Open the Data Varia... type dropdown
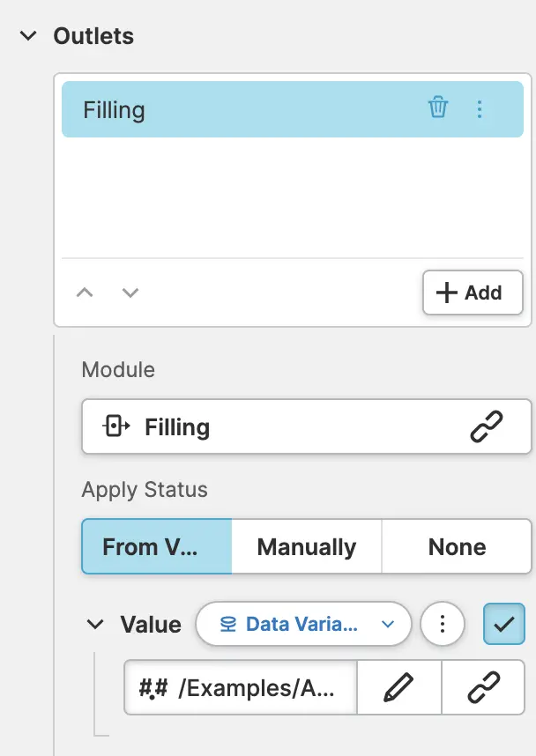This screenshot has width=536, height=756. 303,625
